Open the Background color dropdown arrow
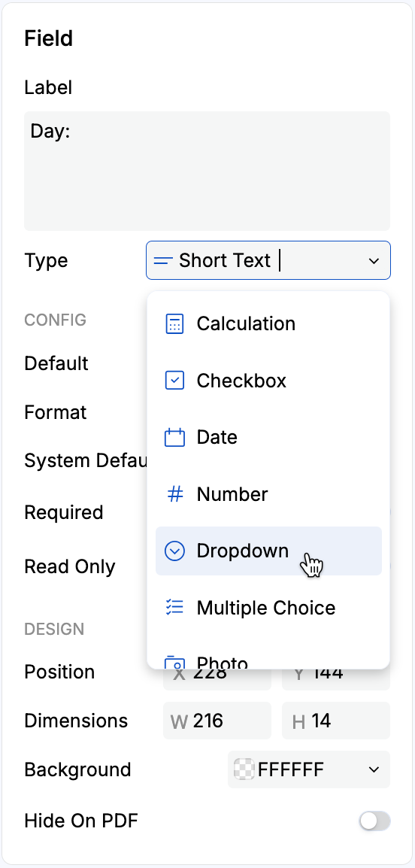This screenshot has height=868, width=415. pyautogui.click(x=374, y=769)
